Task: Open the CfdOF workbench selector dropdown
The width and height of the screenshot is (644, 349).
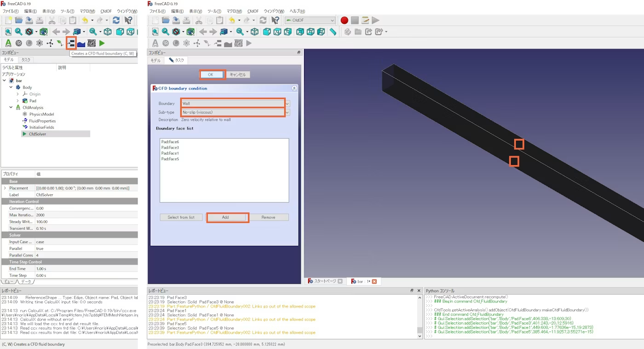Action: (x=310, y=20)
